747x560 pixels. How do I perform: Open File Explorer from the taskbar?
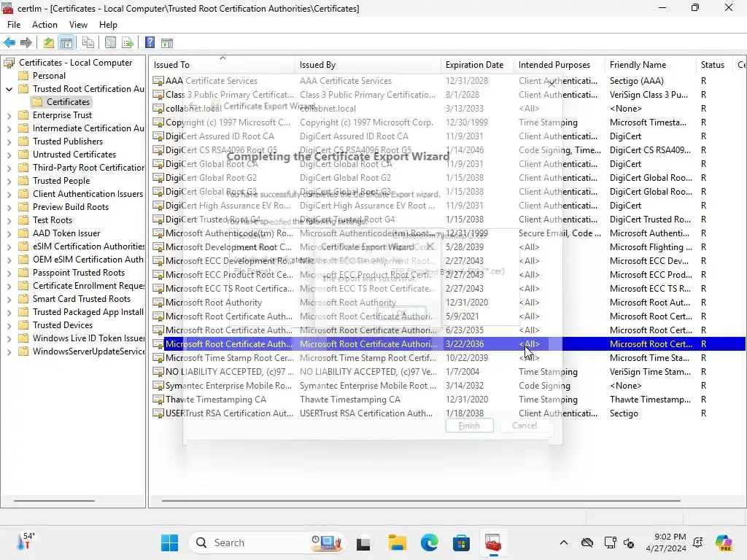(398, 542)
